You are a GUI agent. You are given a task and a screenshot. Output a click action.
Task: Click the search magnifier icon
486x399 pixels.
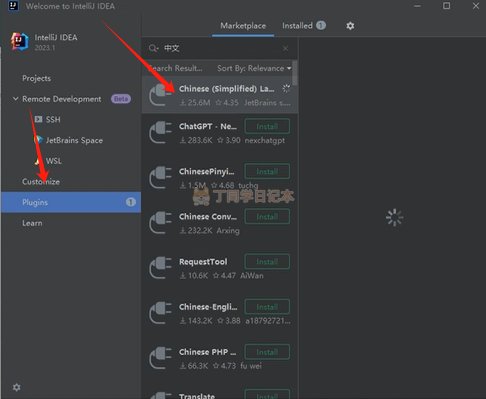pos(153,48)
